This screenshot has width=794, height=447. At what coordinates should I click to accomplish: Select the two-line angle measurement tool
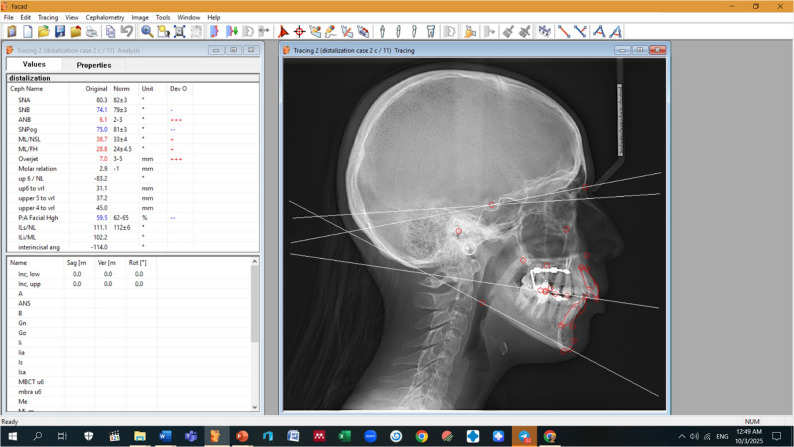[x=580, y=31]
